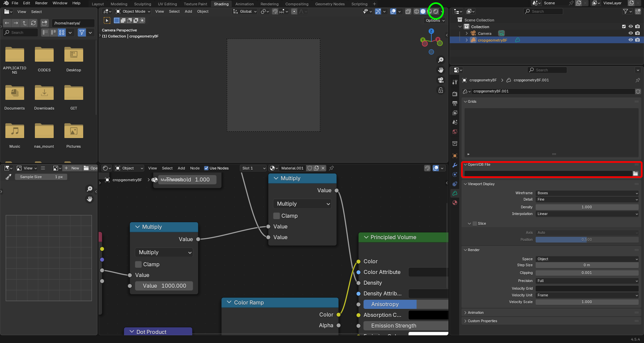Disable the Use Nodes checkbox
This screenshot has width=644, height=343.
pyautogui.click(x=206, y=168)
